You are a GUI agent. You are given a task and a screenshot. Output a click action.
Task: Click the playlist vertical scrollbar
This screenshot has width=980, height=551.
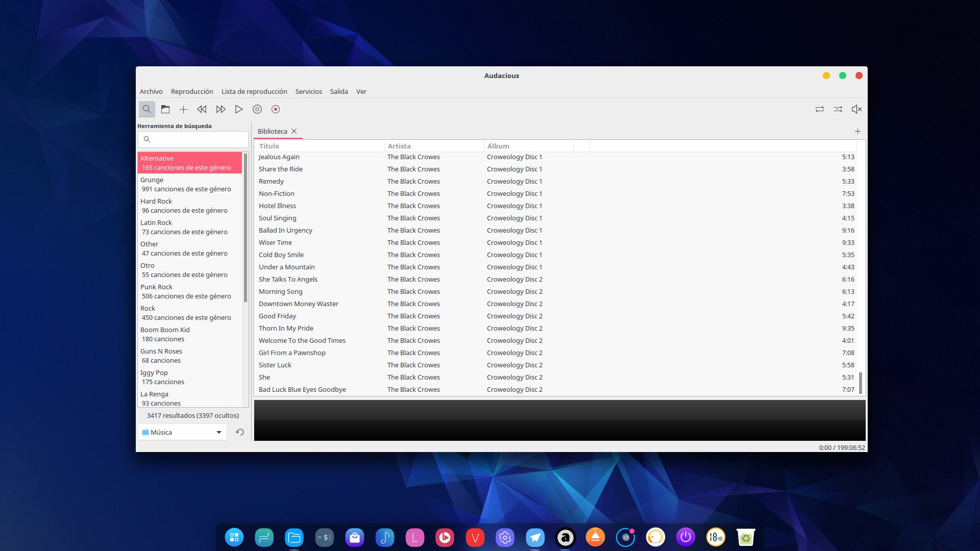[861, 383]
